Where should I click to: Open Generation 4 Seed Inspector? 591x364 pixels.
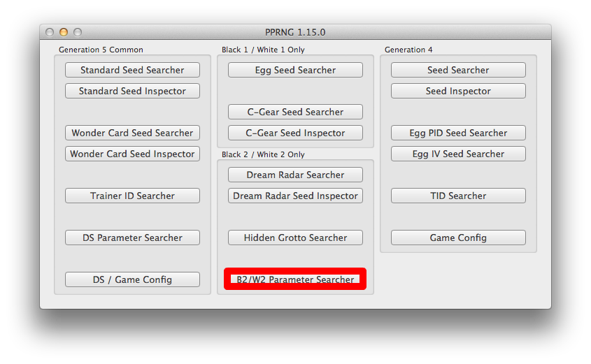click(458, 91)
